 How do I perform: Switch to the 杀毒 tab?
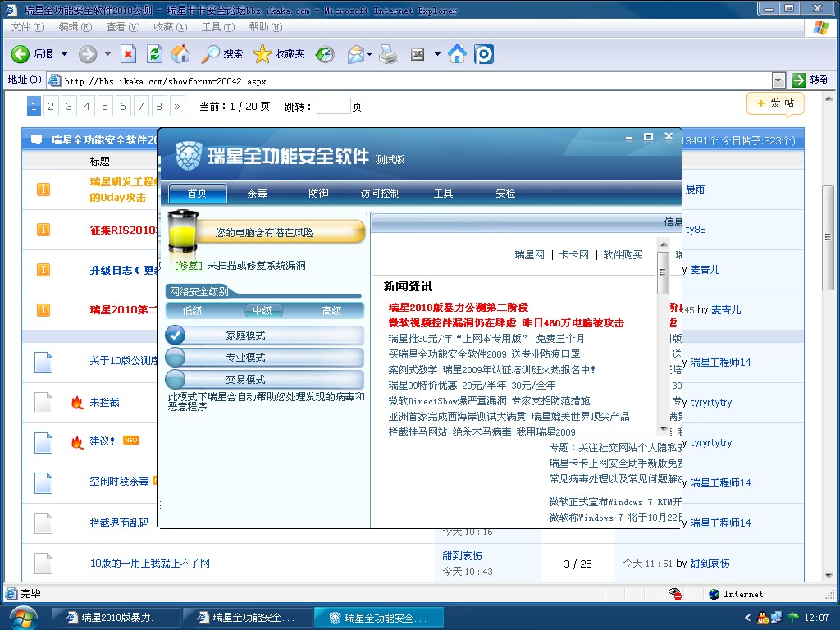click(257, 194)
